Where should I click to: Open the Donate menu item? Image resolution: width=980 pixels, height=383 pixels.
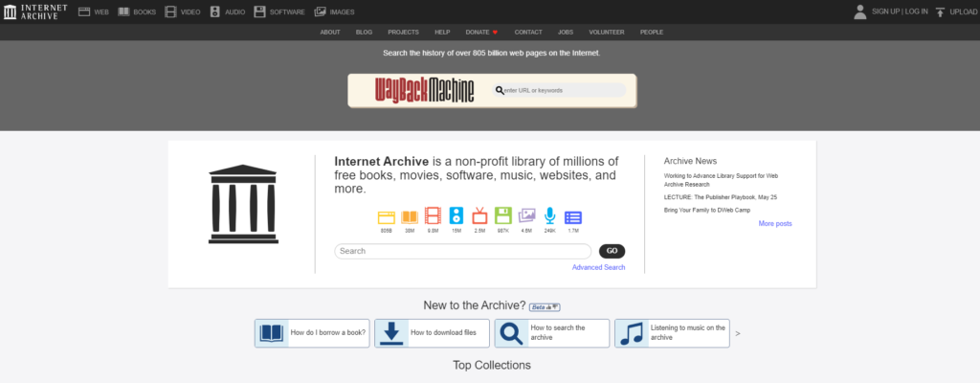coord(481,32)
